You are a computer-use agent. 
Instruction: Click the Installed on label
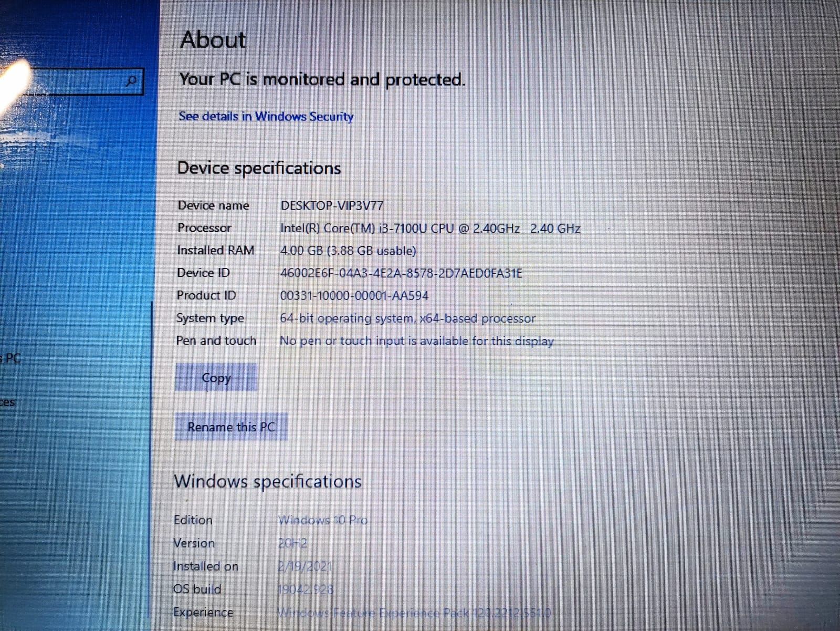point(206,566)
